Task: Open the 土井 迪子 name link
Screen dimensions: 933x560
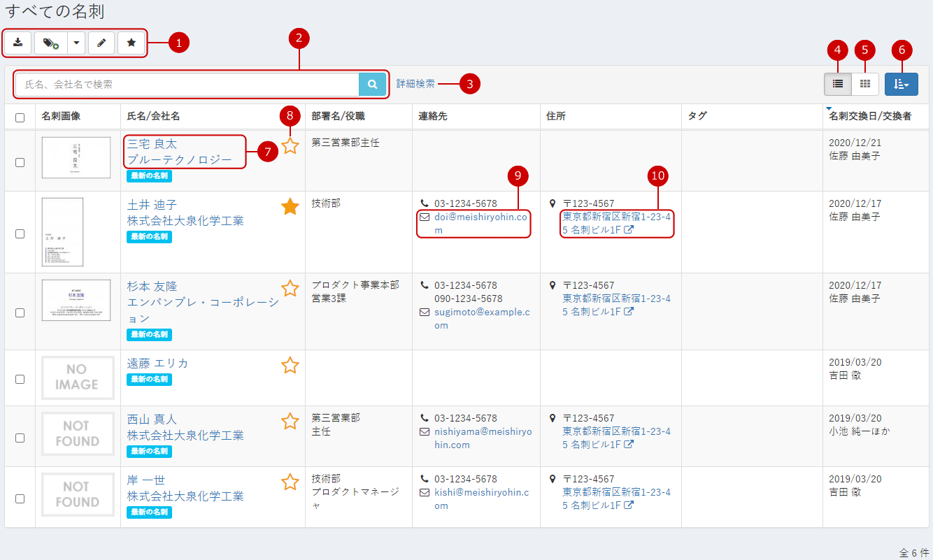Action: click(152, 205)
